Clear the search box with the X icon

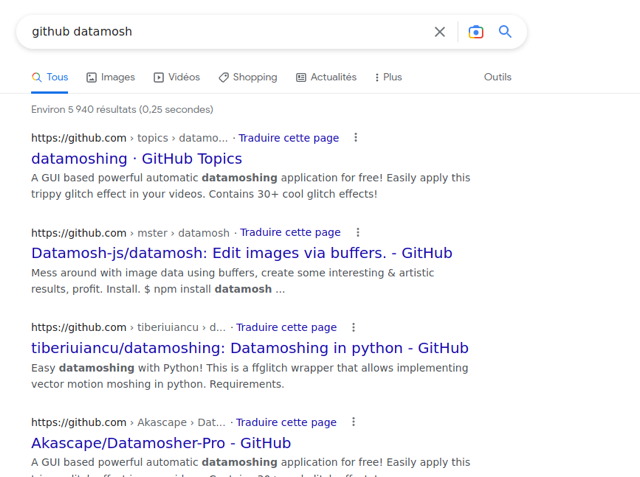tap(440, 32)
